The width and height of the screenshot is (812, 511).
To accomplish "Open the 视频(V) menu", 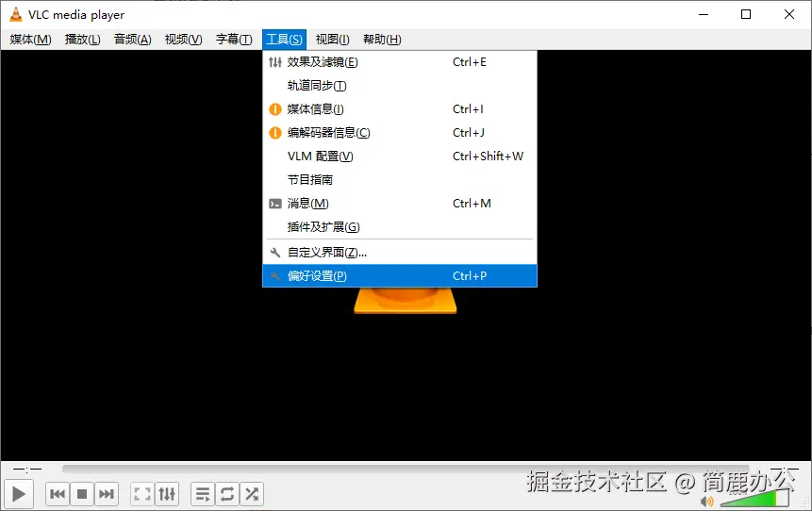I will coord(183,40).
